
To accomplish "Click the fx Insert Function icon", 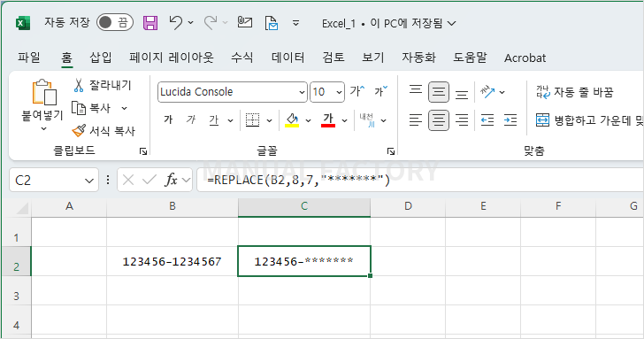I will 172,180.
